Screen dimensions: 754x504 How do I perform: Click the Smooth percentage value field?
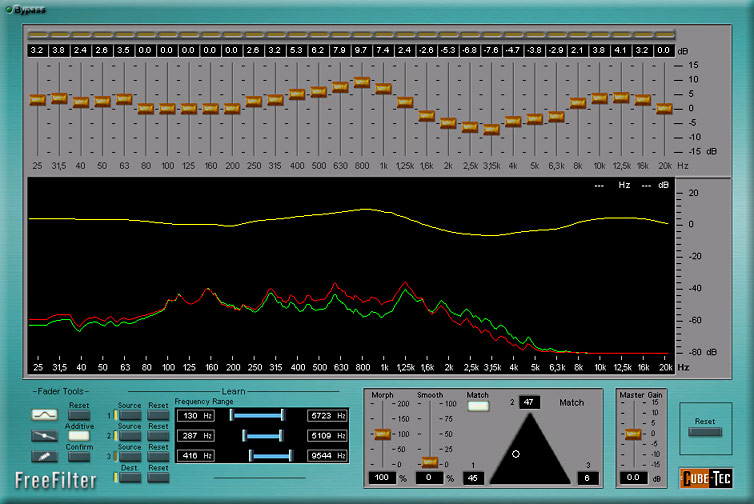click(x=427, y=478)
